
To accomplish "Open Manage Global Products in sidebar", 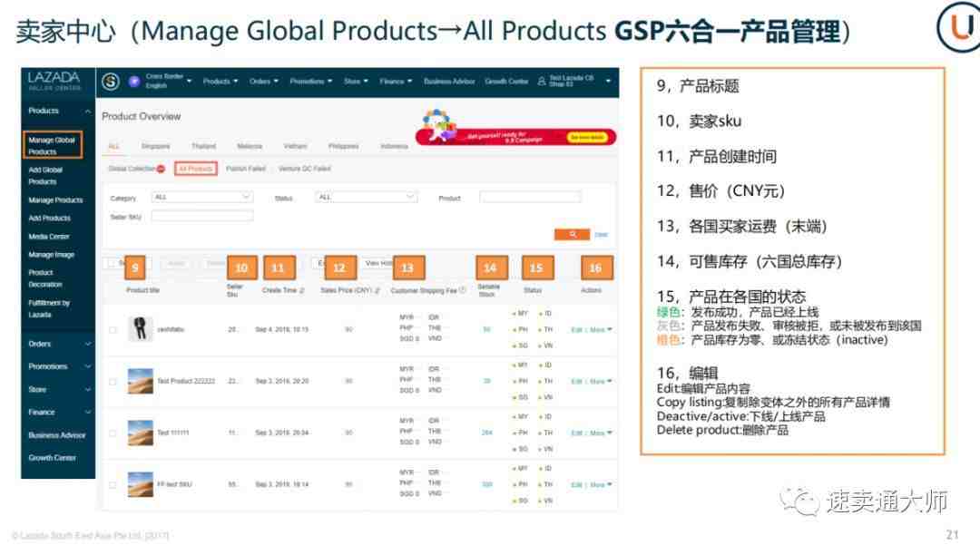I will (53, 145).
